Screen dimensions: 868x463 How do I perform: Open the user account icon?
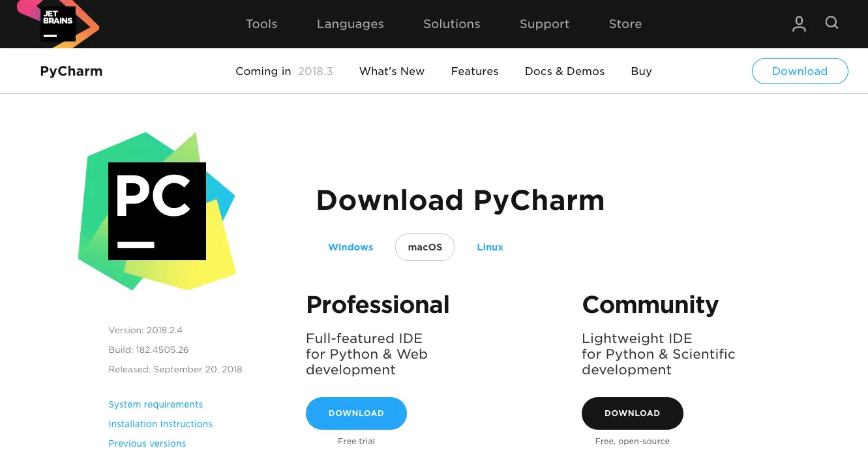(799, 24)
